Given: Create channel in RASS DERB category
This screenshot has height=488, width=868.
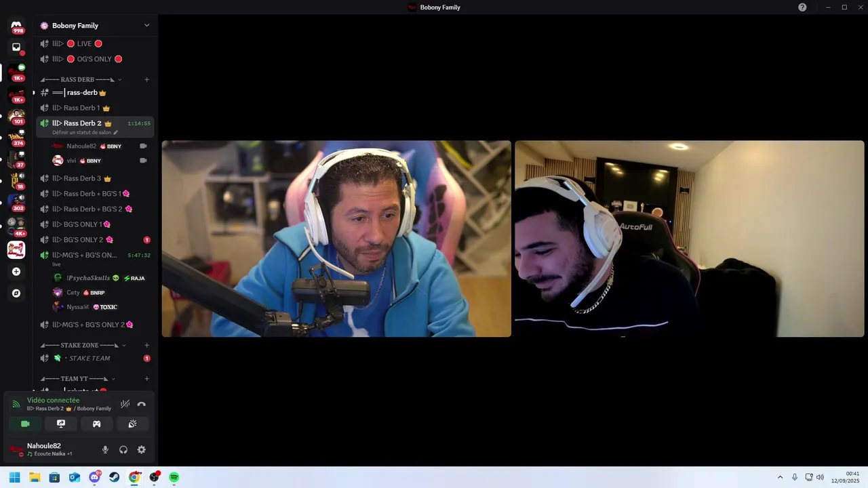Looking at the screenshot, I should pyautogui.click(x=146, y=79).
